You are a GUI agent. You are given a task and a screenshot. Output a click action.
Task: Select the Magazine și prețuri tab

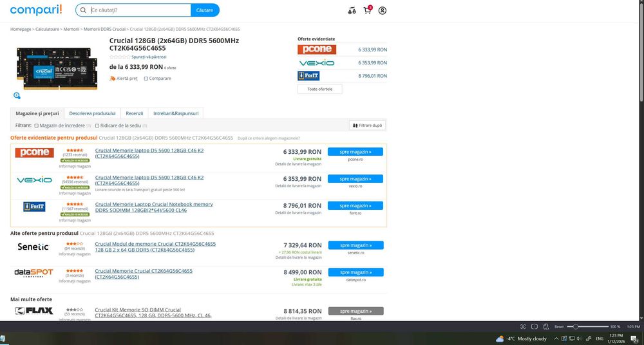point(37,113)
